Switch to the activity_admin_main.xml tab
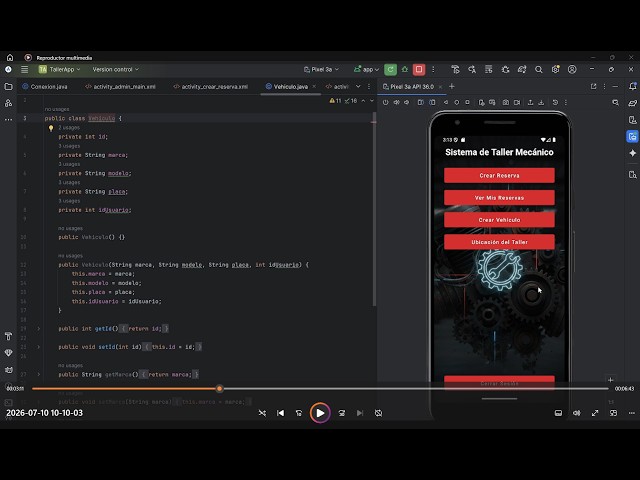The width and height of the screenshot is (640, 480). tap(120, 87)
